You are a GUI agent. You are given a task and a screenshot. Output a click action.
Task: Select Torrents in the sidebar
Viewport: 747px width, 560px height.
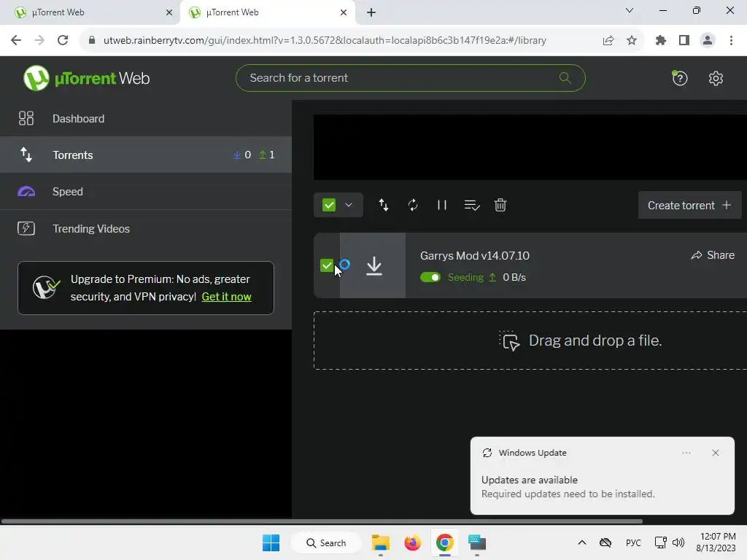(x=146, y=155)
